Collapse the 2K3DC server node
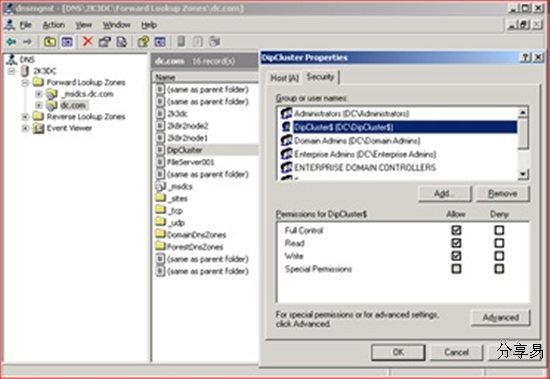Viewport: 550px width, 379px height. click(x=12, y=71)
